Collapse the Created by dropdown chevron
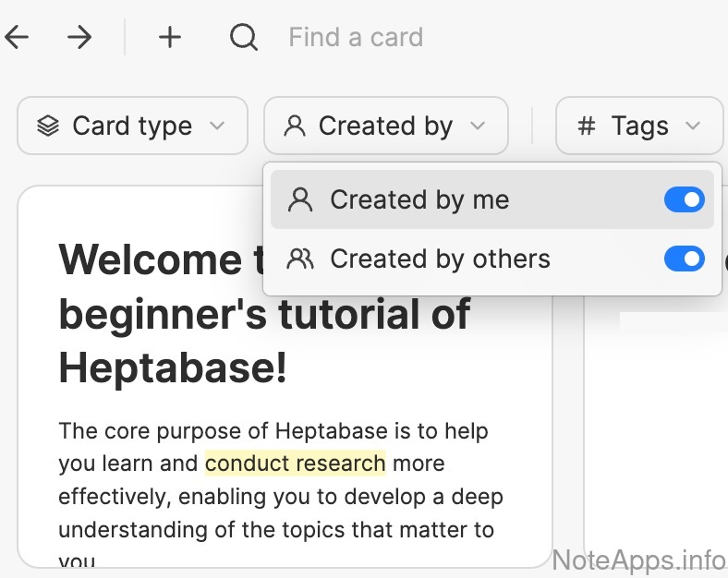This screenshot has height=578, width=728. (478, 126)
